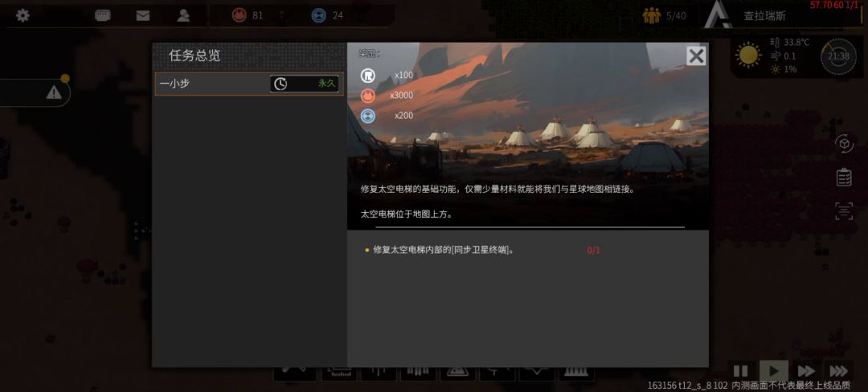The width and height of the screenshot is (868, 392).
Task: Set triple fast-forward speed
Action: click(x=838, y=371)
